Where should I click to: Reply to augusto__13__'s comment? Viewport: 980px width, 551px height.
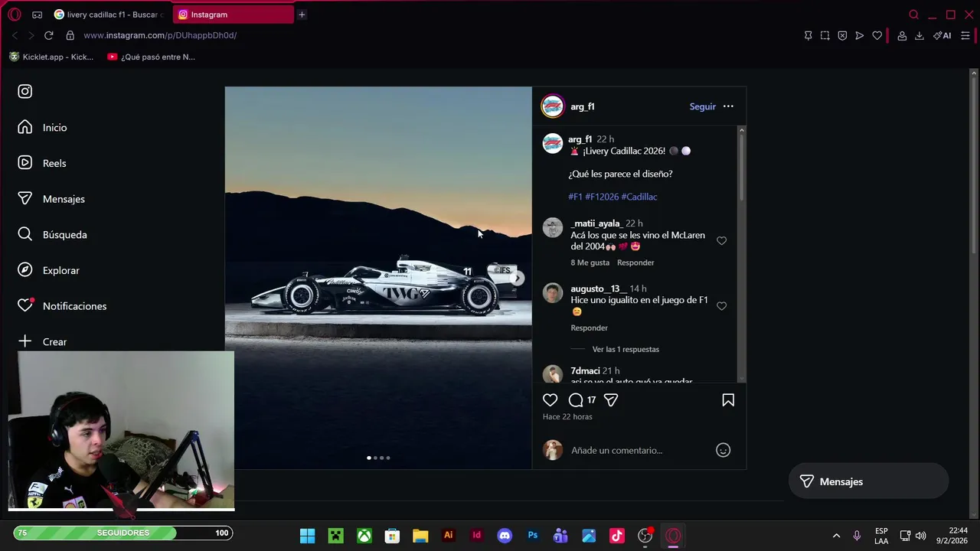(589, 328)
